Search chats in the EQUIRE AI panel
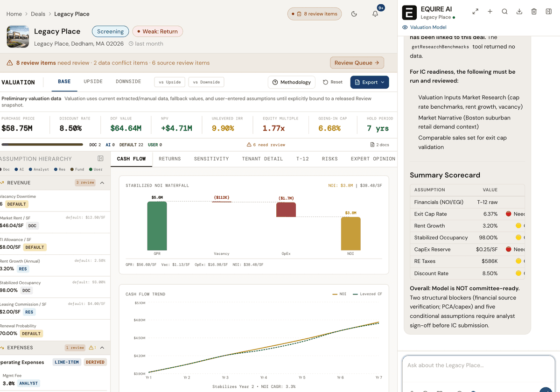560x392 pixels. coord(504,11)
